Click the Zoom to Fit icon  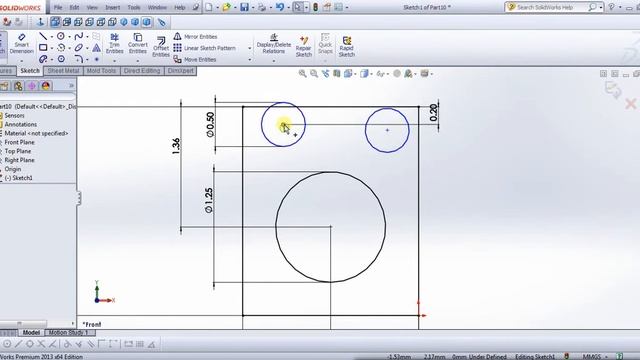(x=302, y=73)
